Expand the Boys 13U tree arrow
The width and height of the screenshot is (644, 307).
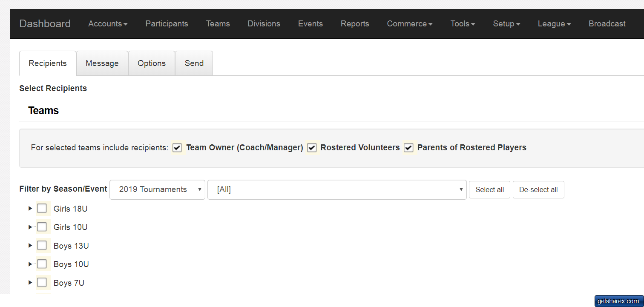tap(30, 246)
